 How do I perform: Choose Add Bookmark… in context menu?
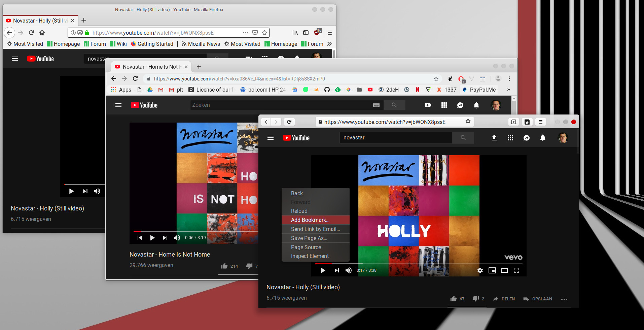pyautogui.click(x=316, y=220)
